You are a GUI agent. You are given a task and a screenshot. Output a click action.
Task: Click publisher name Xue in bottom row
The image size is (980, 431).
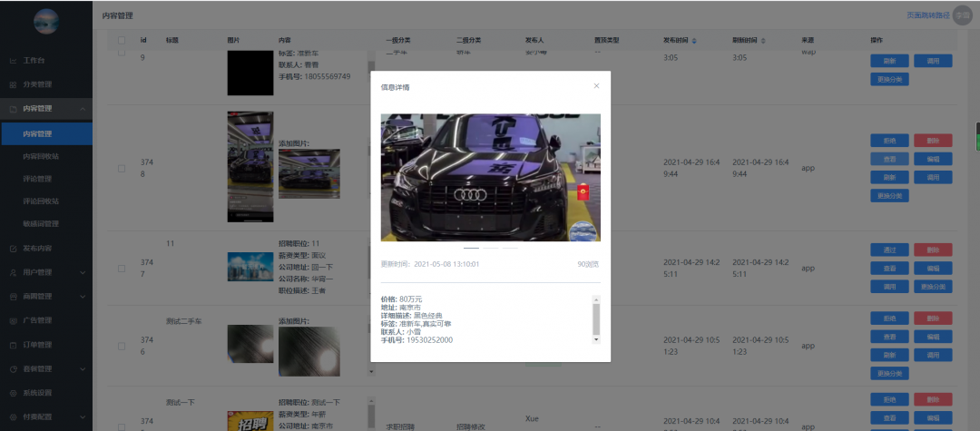pos(532,418)
